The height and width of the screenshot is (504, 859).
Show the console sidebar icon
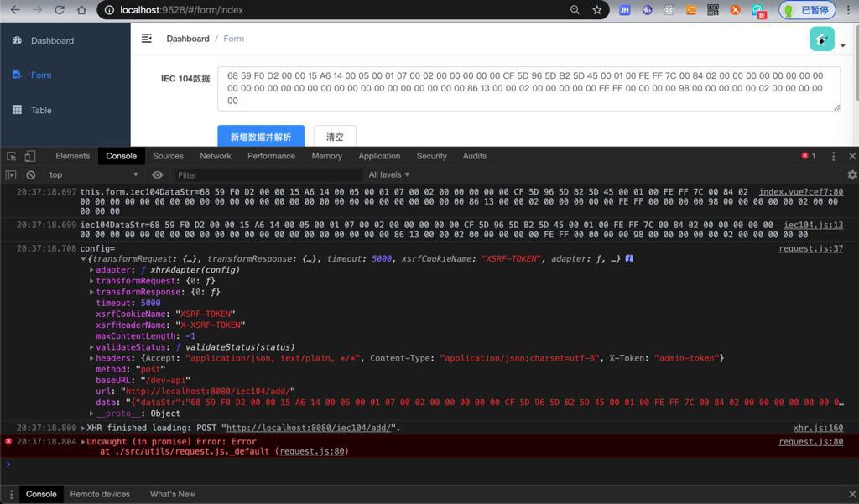11,174
